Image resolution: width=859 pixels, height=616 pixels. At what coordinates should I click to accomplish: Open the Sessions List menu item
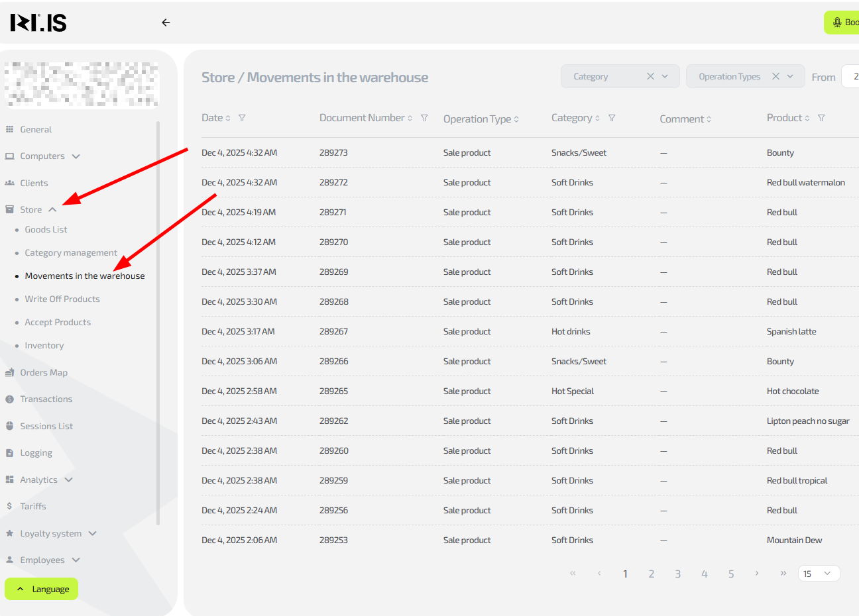46,427
